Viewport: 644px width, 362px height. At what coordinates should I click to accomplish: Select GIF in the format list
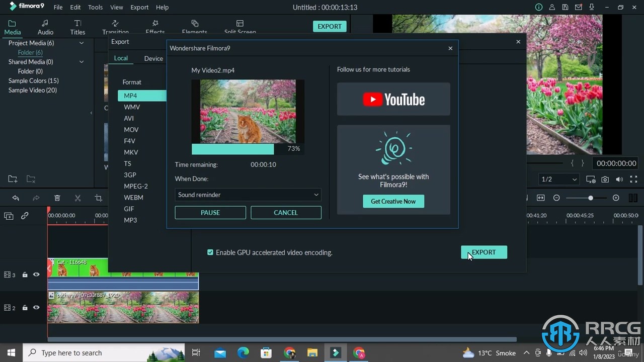129,209
